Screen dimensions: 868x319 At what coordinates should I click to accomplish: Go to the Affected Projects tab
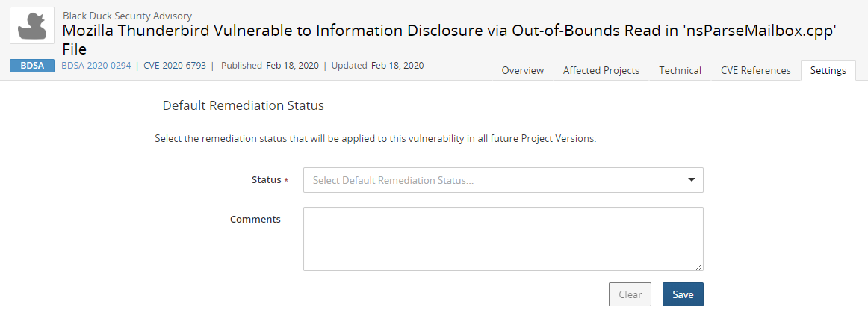601,70
